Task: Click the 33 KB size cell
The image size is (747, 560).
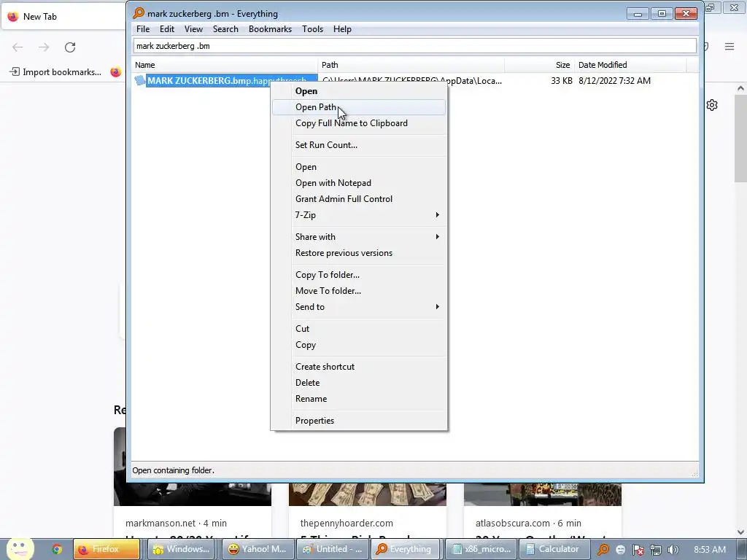Action: [x=561, y=81]
